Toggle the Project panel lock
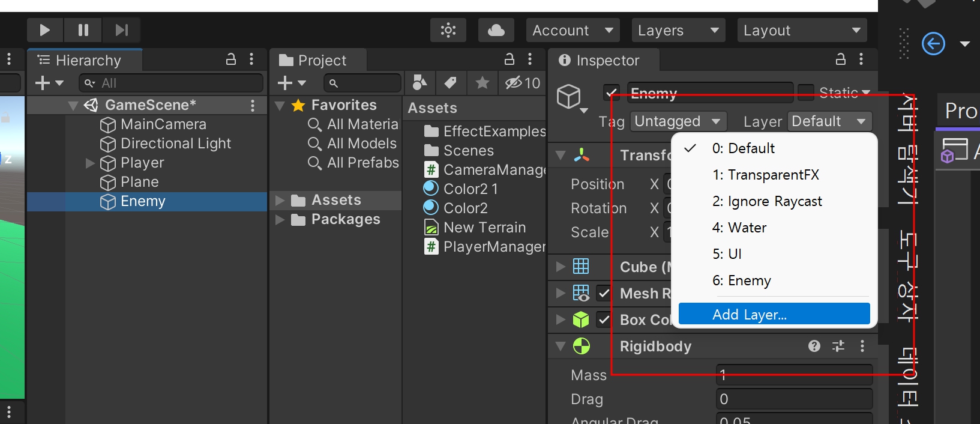 pyautogui.click(x=510, y=59)
